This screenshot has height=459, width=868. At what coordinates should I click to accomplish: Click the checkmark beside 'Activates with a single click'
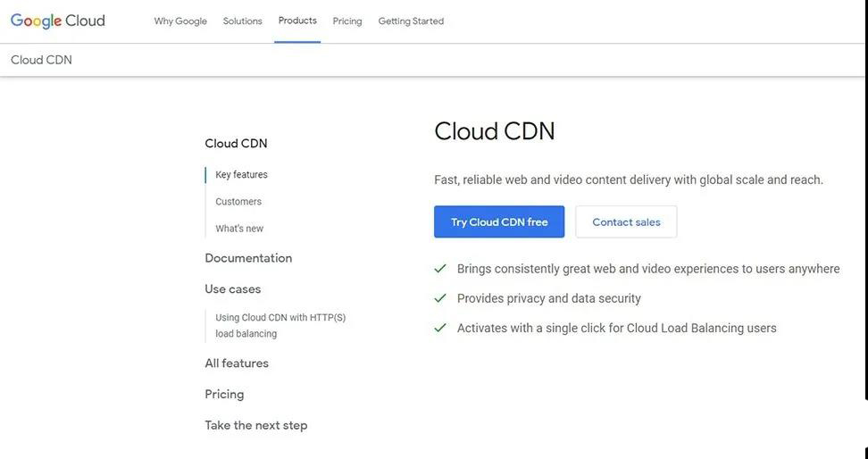pos(440,328)
